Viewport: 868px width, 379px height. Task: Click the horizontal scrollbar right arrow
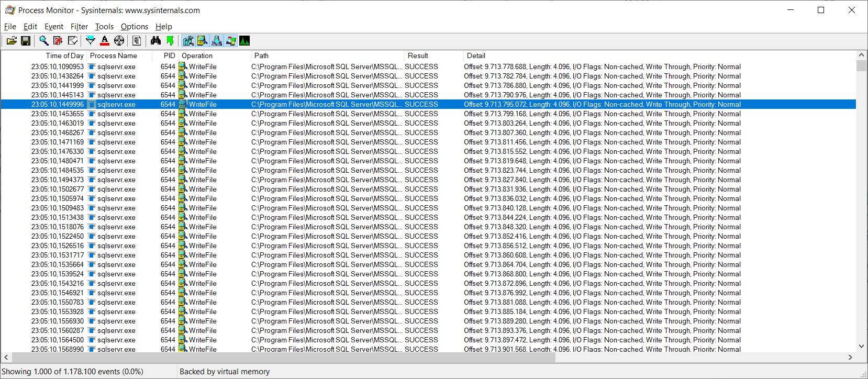851,357
